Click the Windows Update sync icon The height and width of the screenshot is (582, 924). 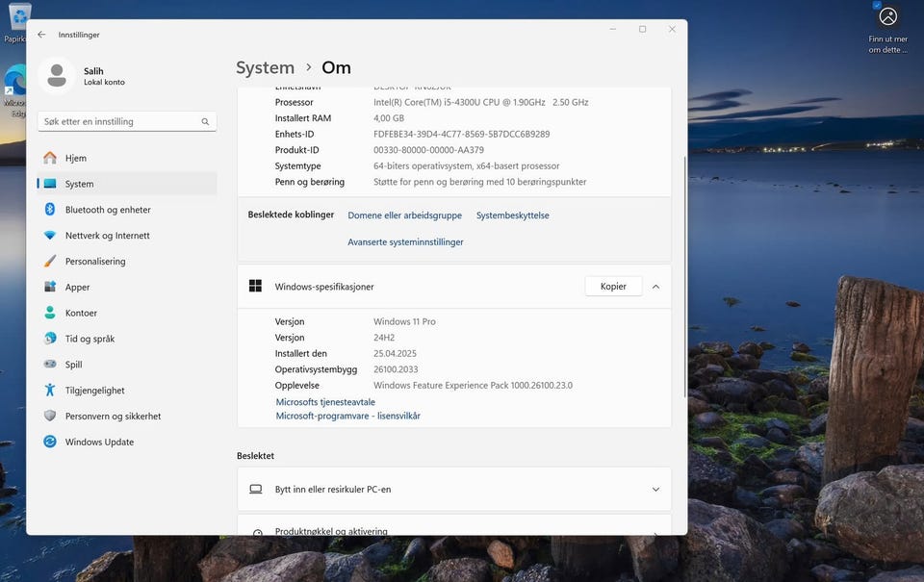(50, 442)
